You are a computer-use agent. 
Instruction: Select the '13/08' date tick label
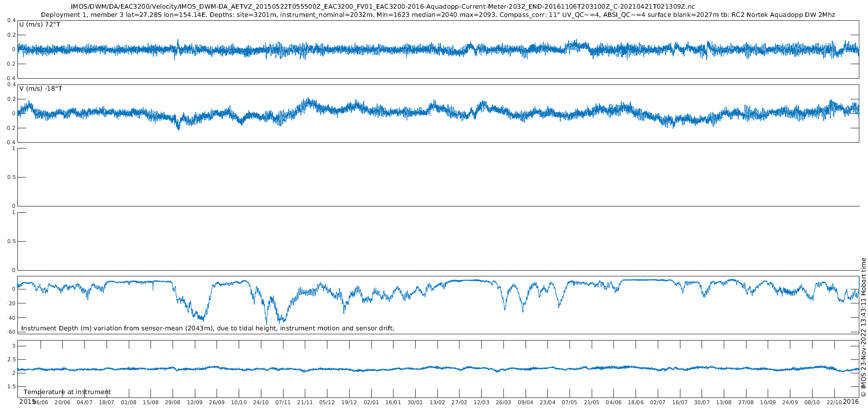724,402
